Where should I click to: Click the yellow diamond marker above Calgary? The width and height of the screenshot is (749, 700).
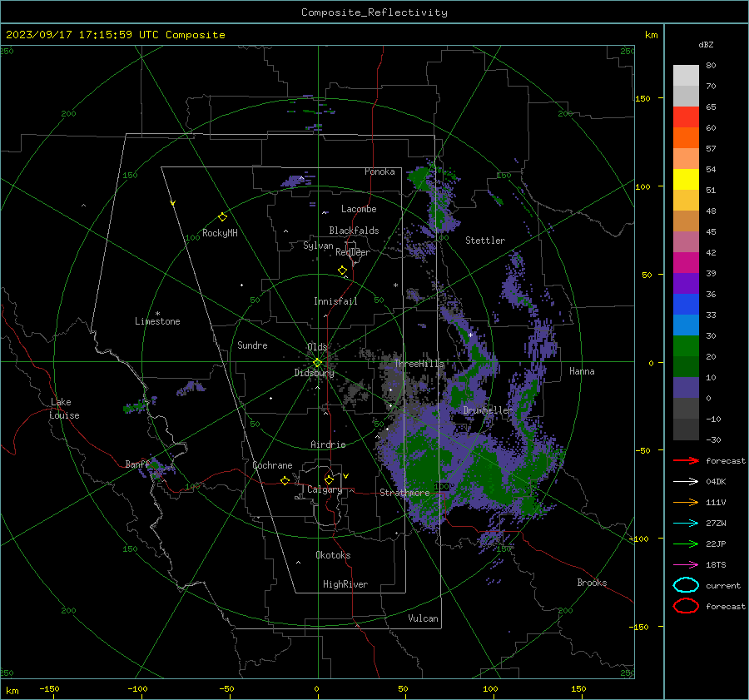[x=329, y=479]
